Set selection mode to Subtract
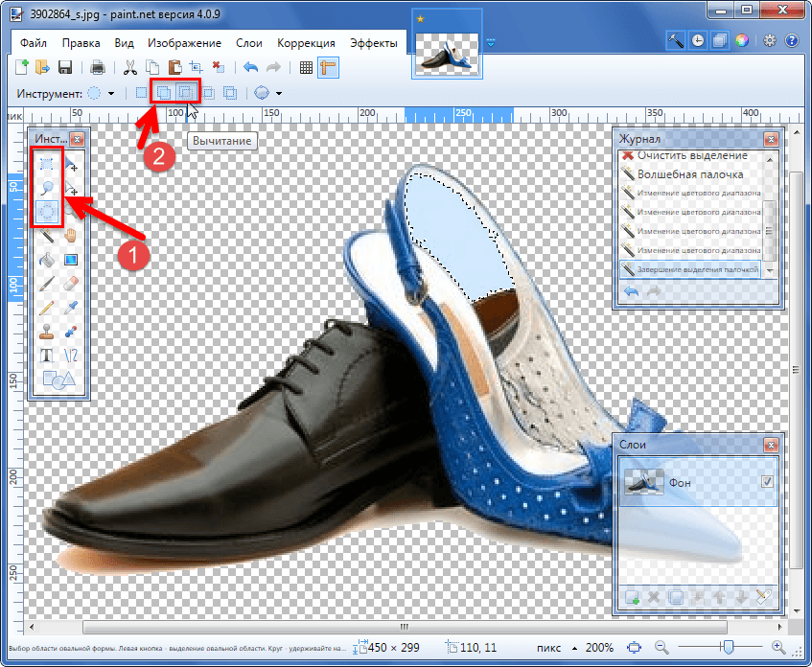This screenshot has width=812, height=667. pyautogui.click(x=185, y=93)
